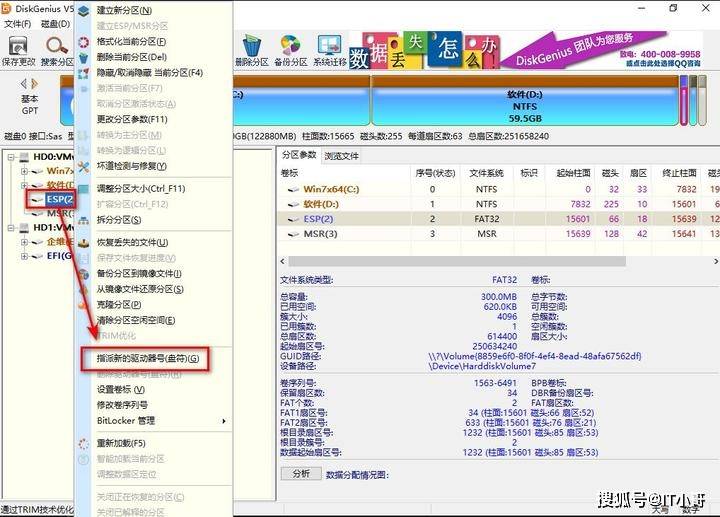Select 修改卷序列号 menu entry

point(122,405)
